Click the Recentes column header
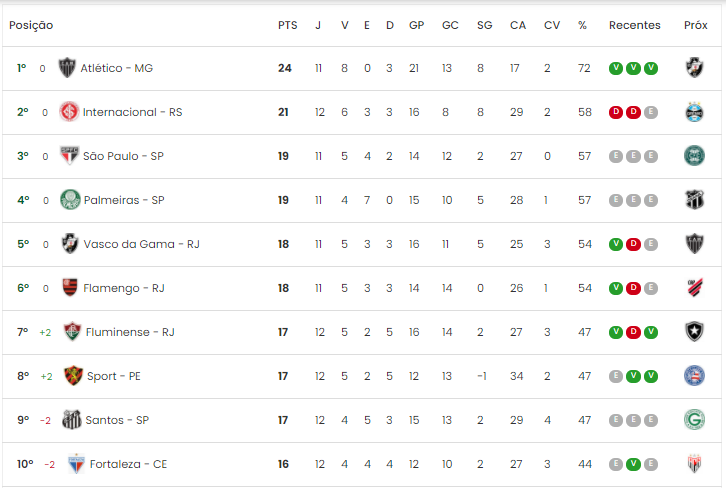Viewport: 726px width, 488px height. [634, 25]
